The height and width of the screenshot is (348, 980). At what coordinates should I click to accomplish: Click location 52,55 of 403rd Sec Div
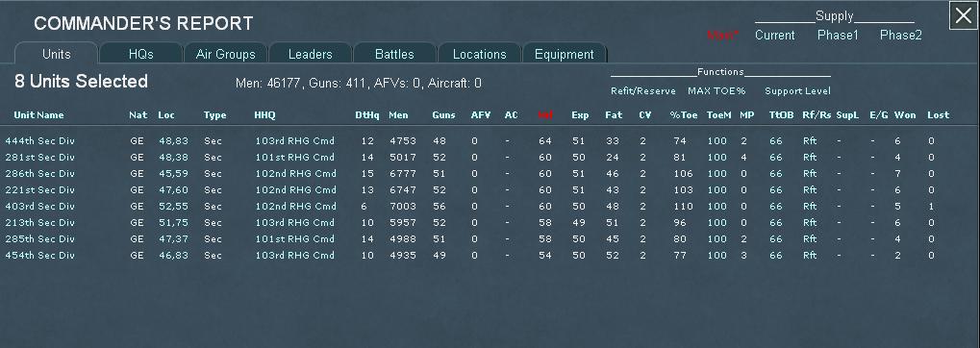(x=173, y=206)
